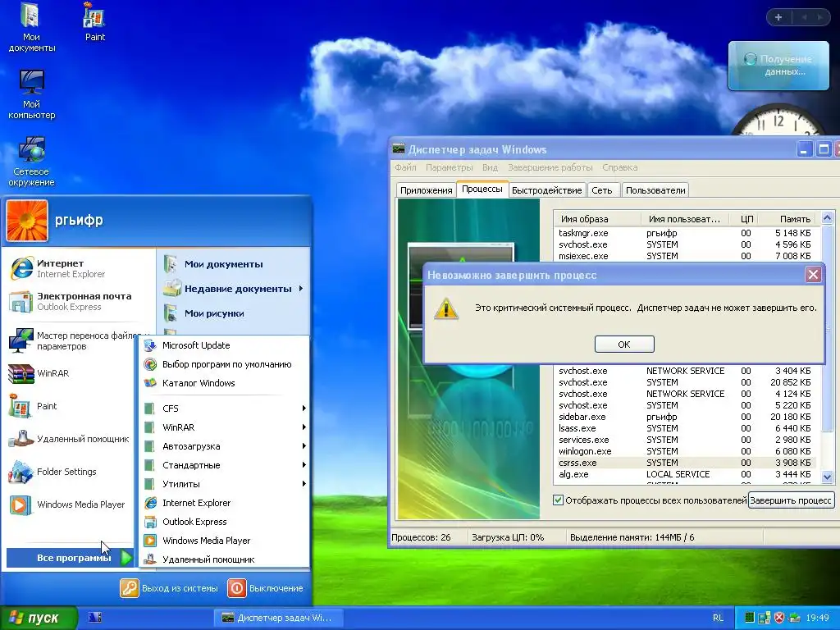Sort processes by Память column
Image resolution: width=840 pixels, height=630 pixels.
tap(787, 218)
